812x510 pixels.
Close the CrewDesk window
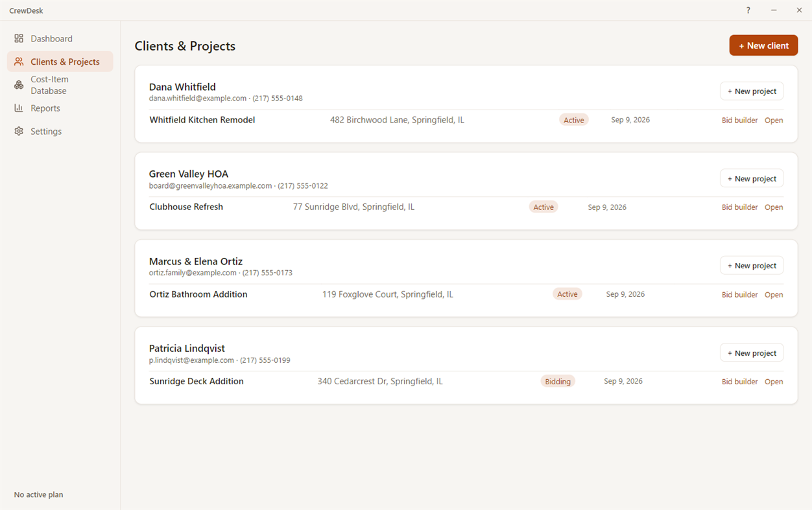(799, 10)
